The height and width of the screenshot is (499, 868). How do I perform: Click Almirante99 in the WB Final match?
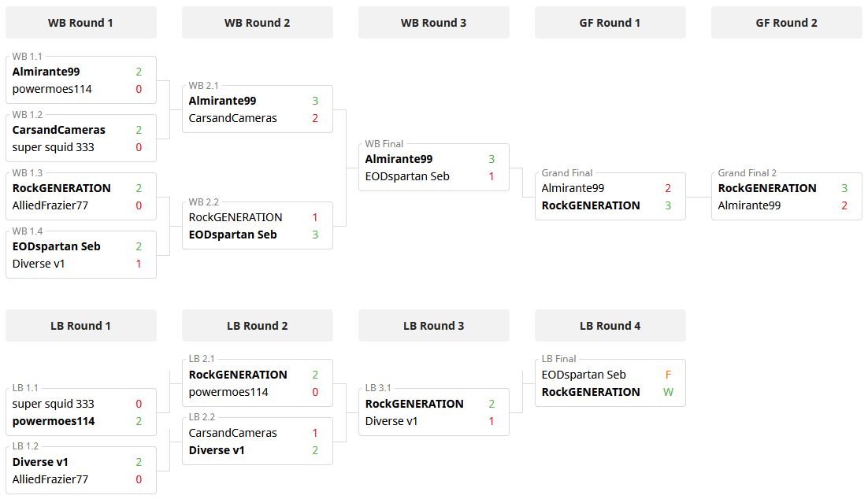[x=399, y=159]
